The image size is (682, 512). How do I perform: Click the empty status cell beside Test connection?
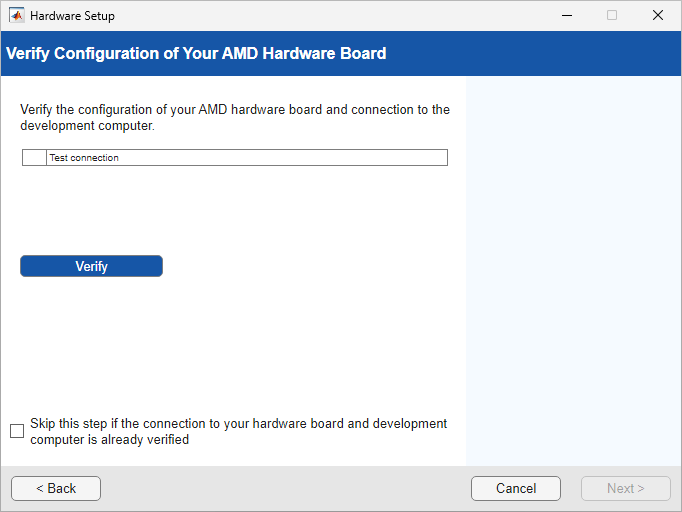(34, 158)
